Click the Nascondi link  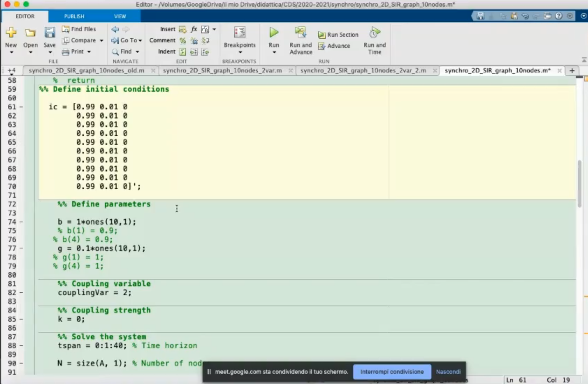[448, 372]
